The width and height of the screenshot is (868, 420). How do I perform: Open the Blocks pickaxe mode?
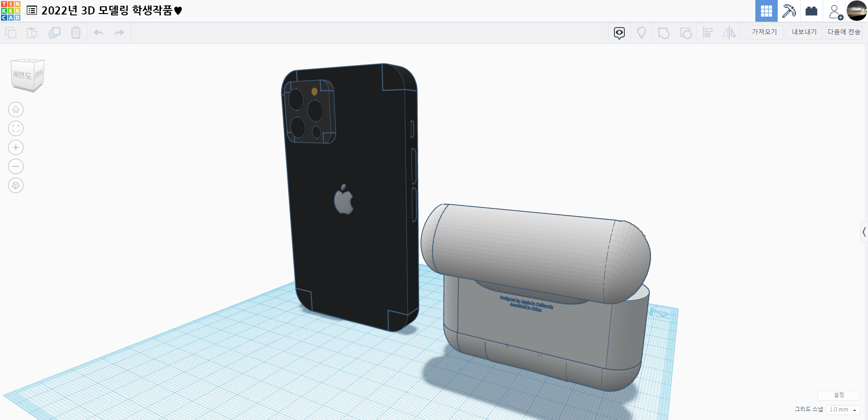[789, 11]
